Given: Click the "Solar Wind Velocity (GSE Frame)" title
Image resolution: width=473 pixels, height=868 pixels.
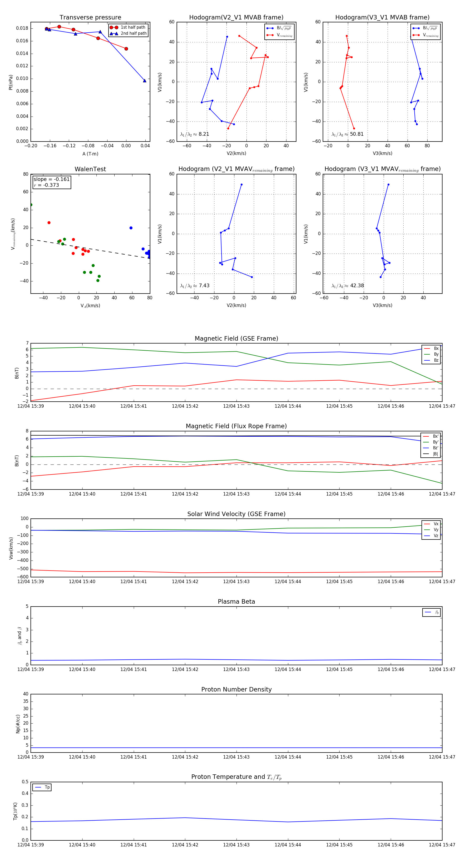Looking at the screenshot, I should point(236,514).
